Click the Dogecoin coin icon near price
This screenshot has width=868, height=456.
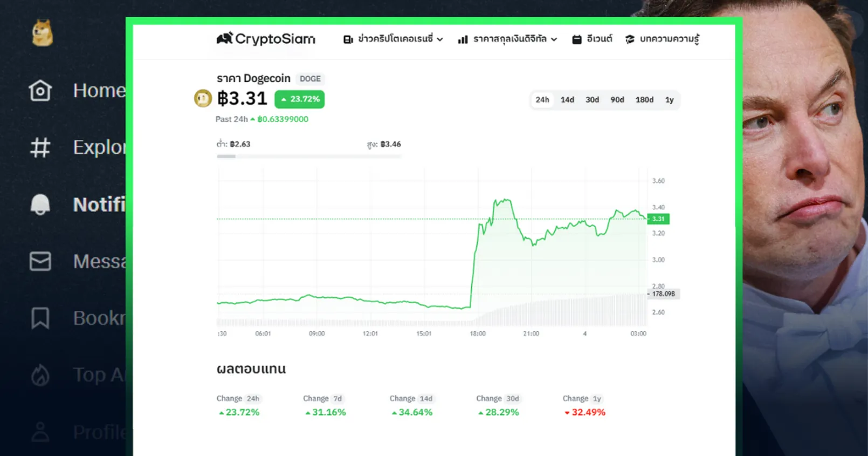203,98
